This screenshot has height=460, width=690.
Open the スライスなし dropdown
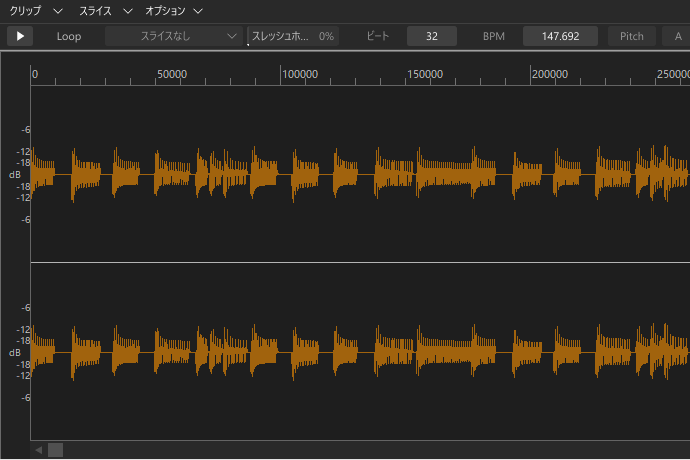pyautogui.click(x=174, y=36)
